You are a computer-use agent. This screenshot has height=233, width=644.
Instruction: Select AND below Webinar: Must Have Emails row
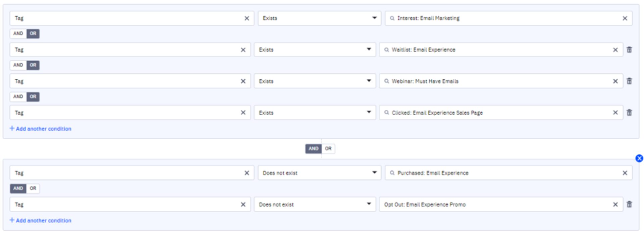point(18,97)
